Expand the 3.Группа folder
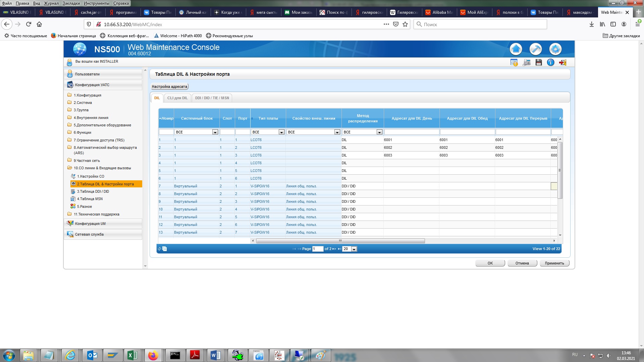The width and height of the screenshot is (644, 362). click(x=81, y=110)
